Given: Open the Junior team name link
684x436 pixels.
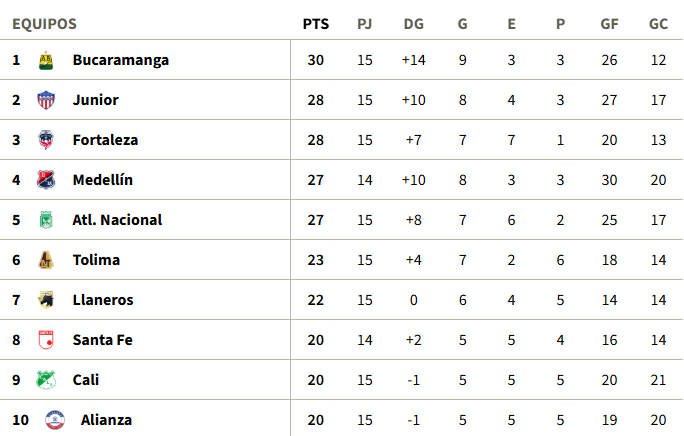Looking at the screenshot, I should (95, 100).
